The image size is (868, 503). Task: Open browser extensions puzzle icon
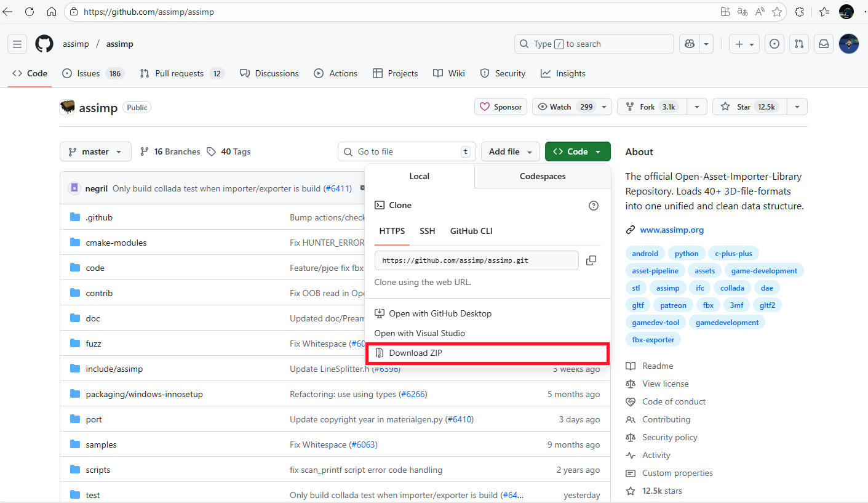[x=800, y=12]
